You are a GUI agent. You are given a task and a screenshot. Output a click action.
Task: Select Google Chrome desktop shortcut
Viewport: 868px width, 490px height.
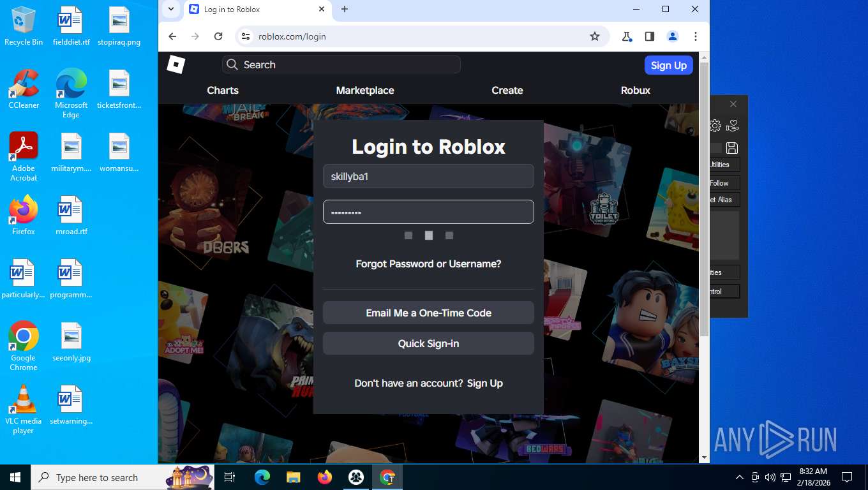(24, 346)
